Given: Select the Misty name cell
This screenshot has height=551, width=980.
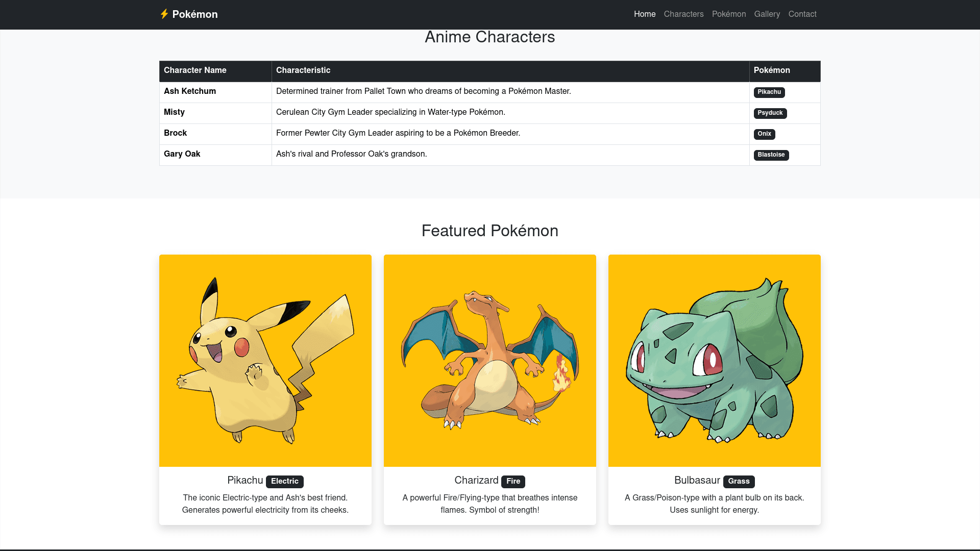Looking at the screenshot, I should [215, 113].
